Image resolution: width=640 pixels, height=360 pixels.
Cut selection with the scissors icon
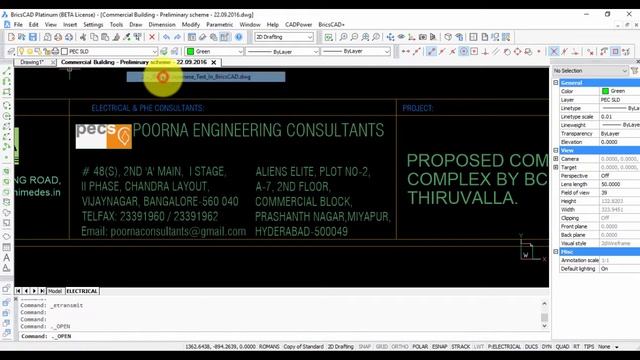[x=83, y=37]
